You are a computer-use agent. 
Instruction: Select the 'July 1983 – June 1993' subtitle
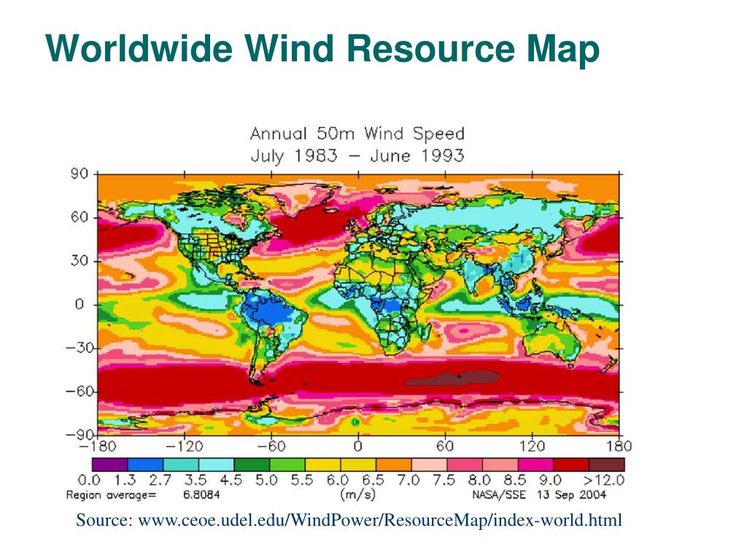coord(357,156)
